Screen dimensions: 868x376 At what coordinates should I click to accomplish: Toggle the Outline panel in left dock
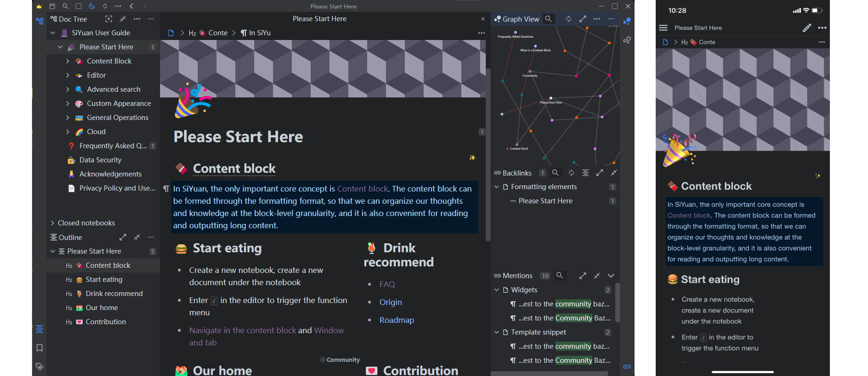(x=40, y=329)
